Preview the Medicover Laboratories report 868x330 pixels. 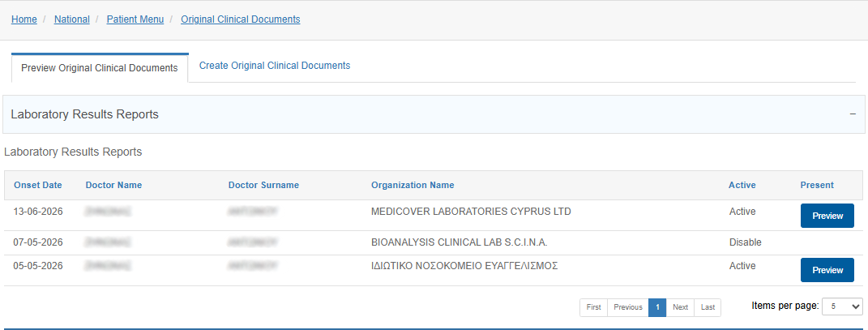point(827,216)
